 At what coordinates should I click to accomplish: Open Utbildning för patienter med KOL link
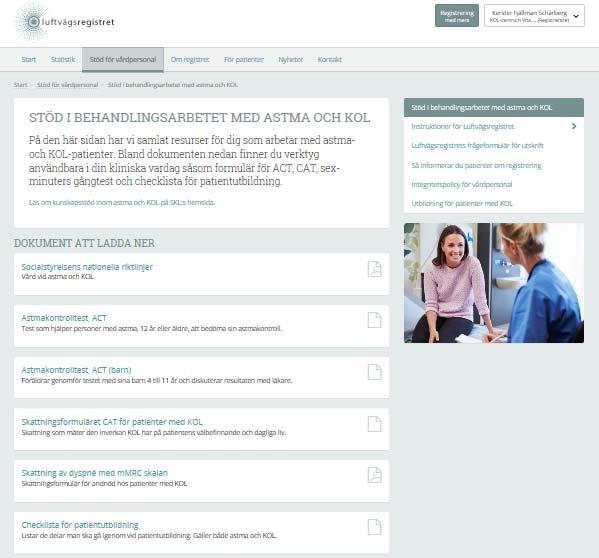[461, 204]
